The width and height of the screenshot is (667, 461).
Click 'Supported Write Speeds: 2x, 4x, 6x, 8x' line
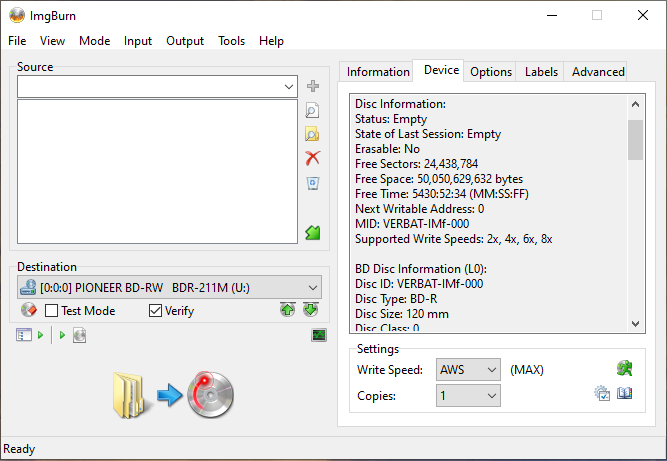[453, 239]
